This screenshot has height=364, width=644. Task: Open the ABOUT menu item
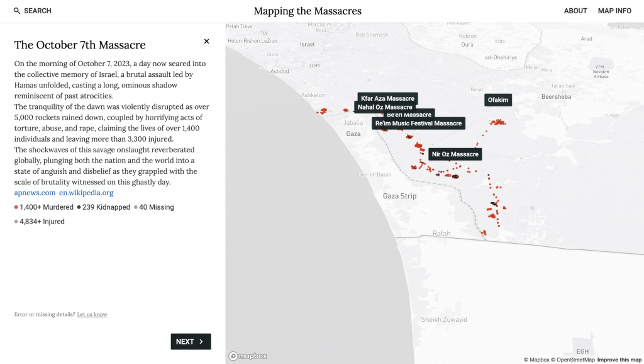pyautogui.click(x=575, y=11)
